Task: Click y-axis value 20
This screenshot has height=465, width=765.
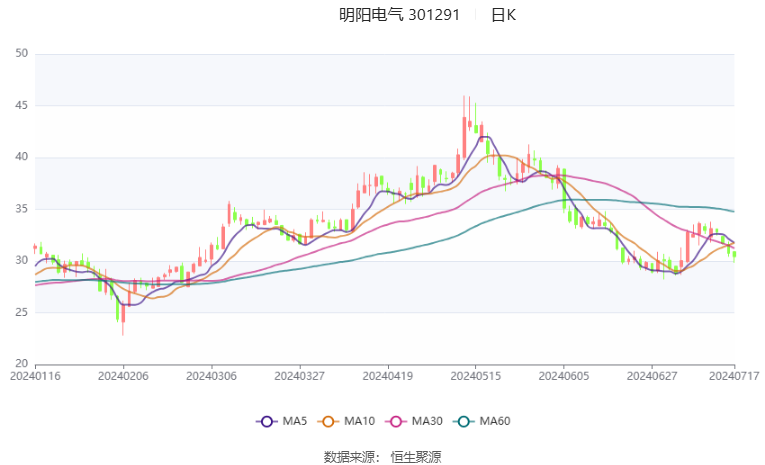Action: click(21, 364)
